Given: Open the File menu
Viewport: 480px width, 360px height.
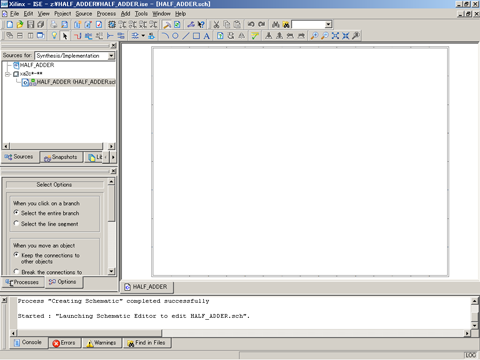Looking at the screenshot, I should pyautogui.click(x=14, y=14).
